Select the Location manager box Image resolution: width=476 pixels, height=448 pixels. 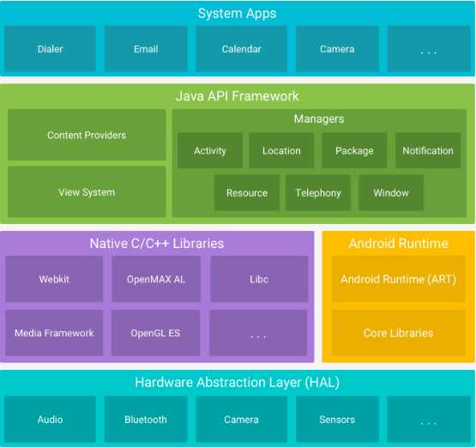(x=281, y=151)
